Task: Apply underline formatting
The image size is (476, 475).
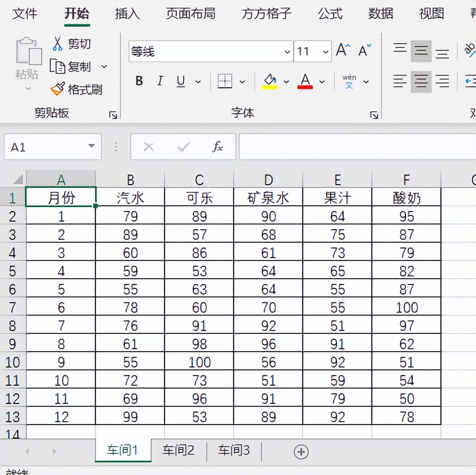Action: pos(180,81)
